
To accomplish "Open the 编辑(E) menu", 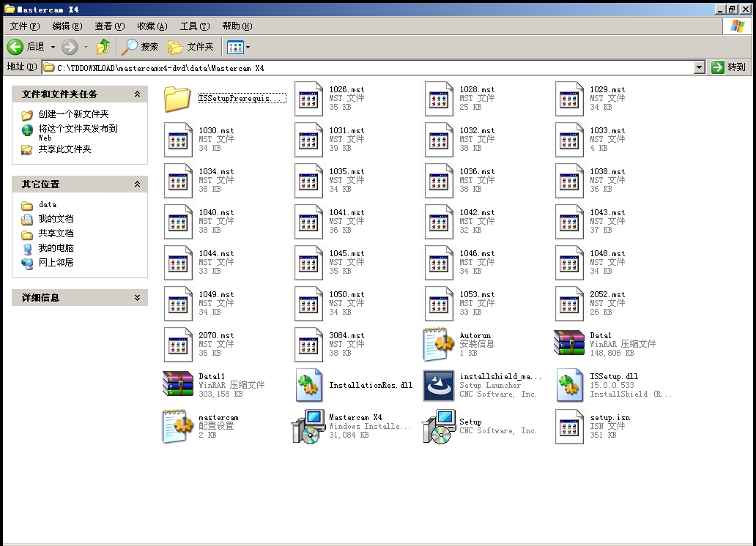I will pyautogui.click(x=67, y=26).
